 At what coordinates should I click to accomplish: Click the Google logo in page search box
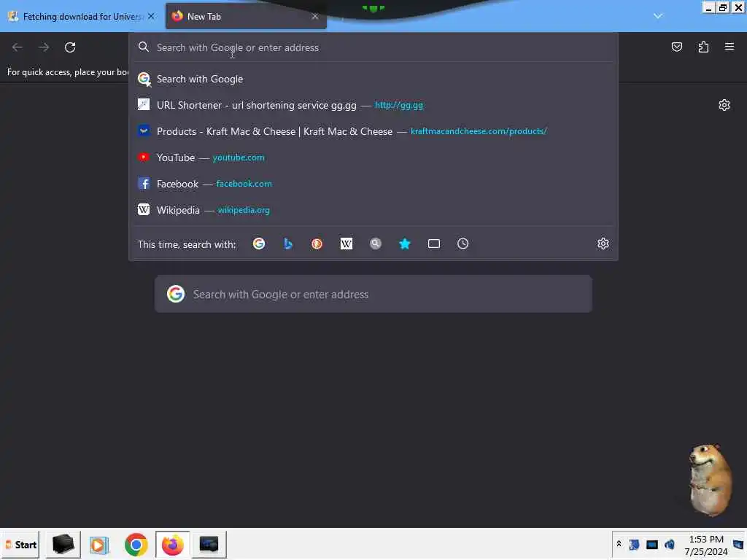tap(176, 295)
